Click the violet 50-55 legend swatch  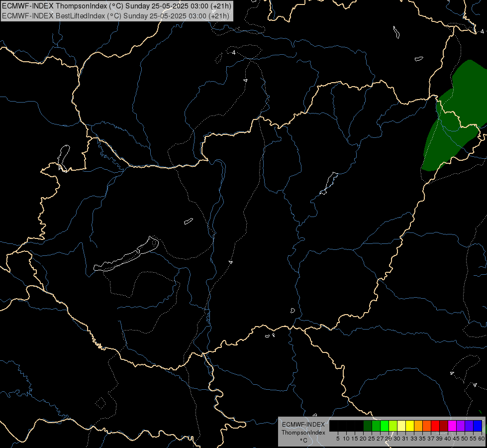click(469, 426)
